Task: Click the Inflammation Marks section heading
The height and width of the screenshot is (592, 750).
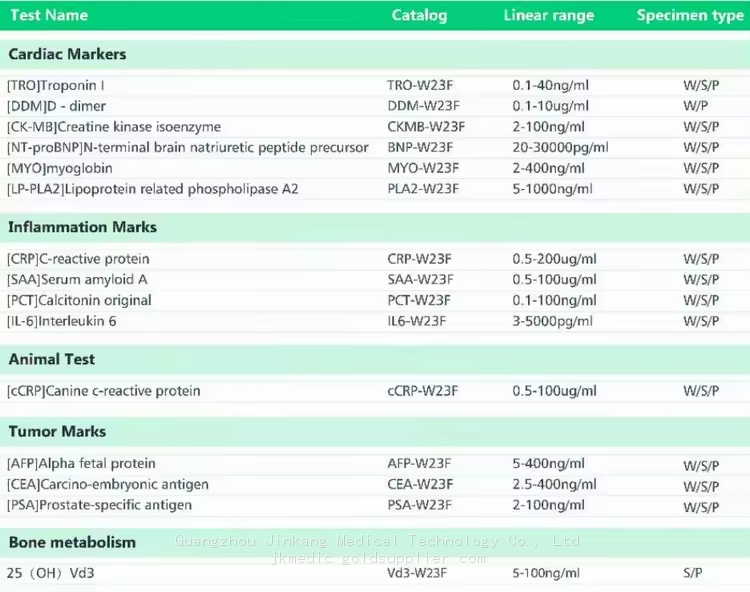Action: 82,227
